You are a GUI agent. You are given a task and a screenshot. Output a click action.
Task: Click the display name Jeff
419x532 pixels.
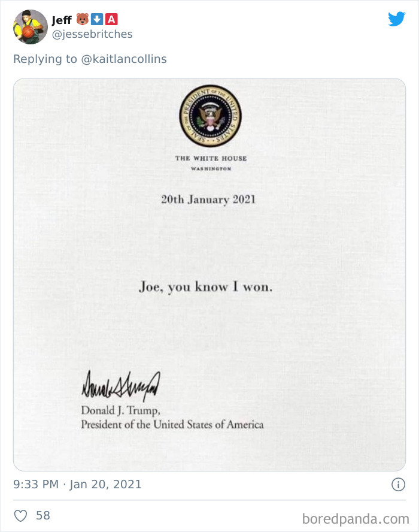62,20
